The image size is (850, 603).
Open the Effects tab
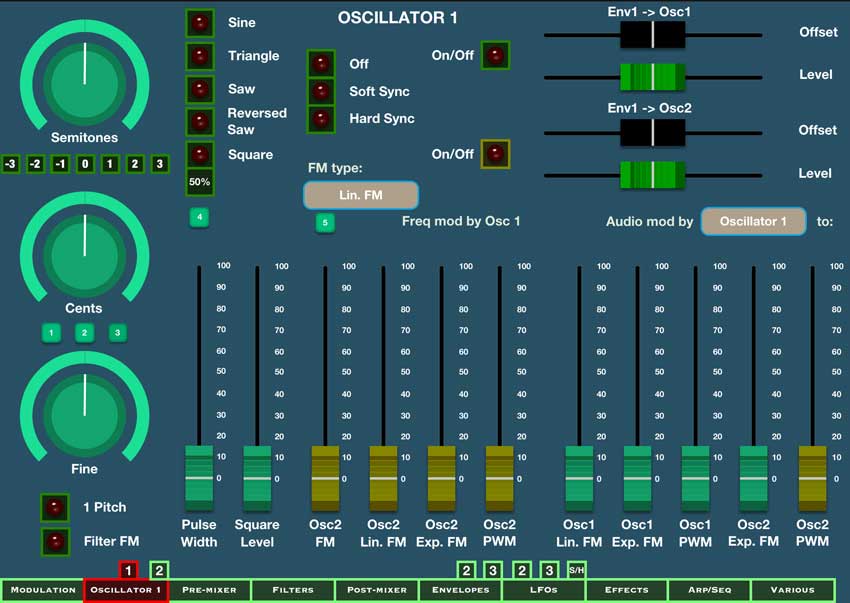[626, 590]
